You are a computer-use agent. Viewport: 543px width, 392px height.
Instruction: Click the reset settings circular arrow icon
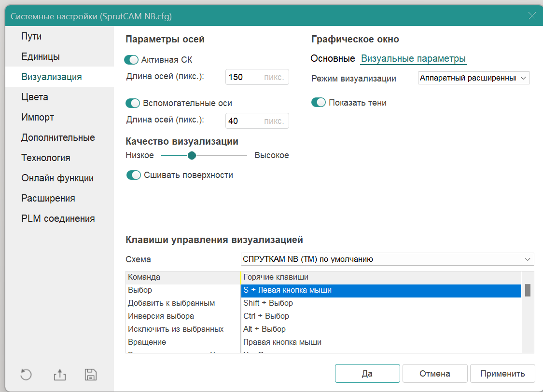(27, 375)
